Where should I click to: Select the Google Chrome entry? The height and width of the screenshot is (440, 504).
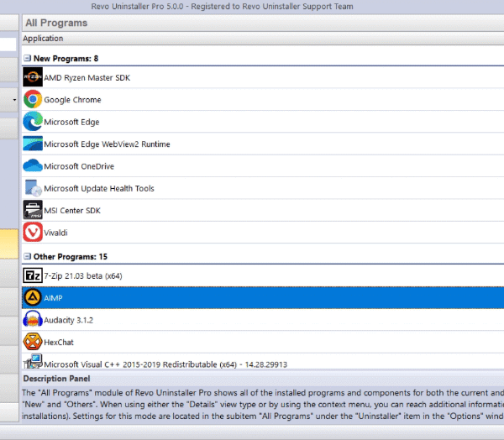click(x=263, y=99)
